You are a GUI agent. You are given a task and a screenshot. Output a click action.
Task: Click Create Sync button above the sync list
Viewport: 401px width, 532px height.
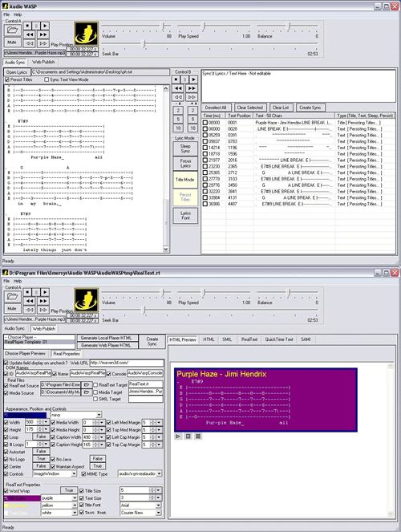click(x=310, y=108)
